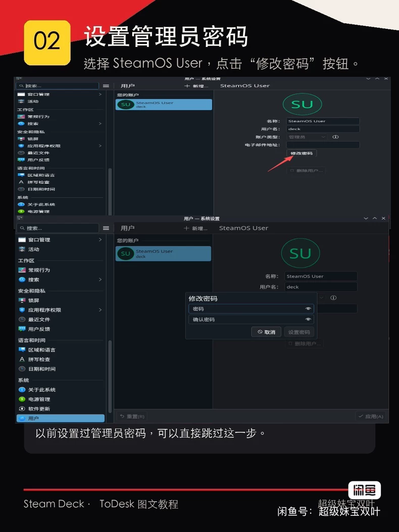Click 修改密码 button in the window without a dialog
399x532 pixels.
pos(302,153)
